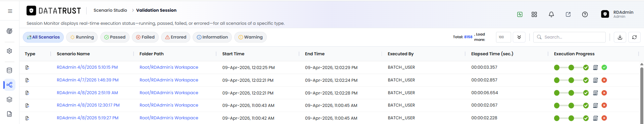Click passed status icon for 5:10:15 PM scenario
This screenshot has height=124, width=644.
(604, 67)
